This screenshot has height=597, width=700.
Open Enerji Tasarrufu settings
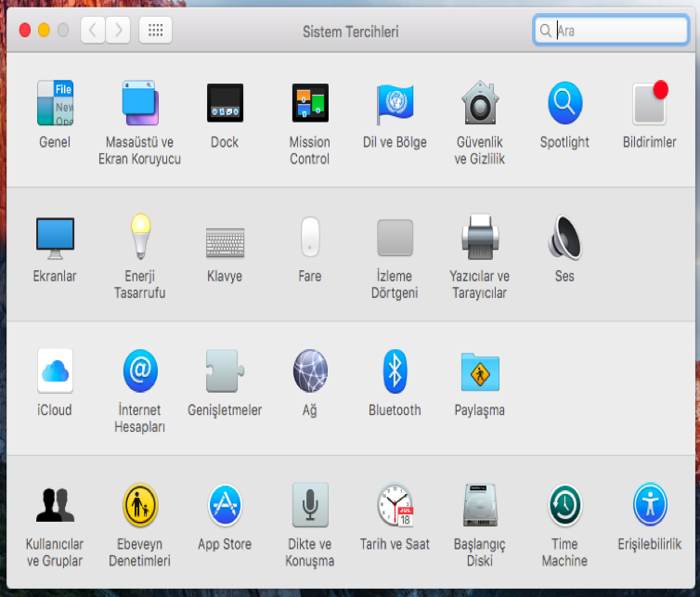(139, 238)
